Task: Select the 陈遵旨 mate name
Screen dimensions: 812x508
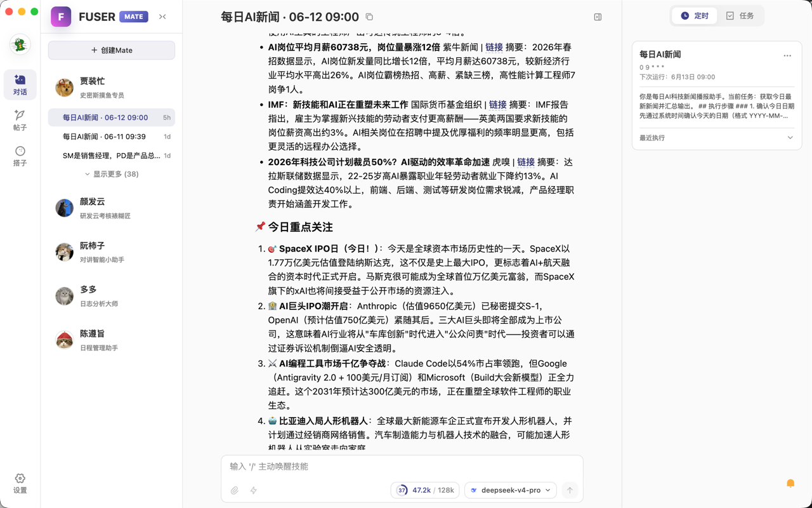Action: (93, 334)
